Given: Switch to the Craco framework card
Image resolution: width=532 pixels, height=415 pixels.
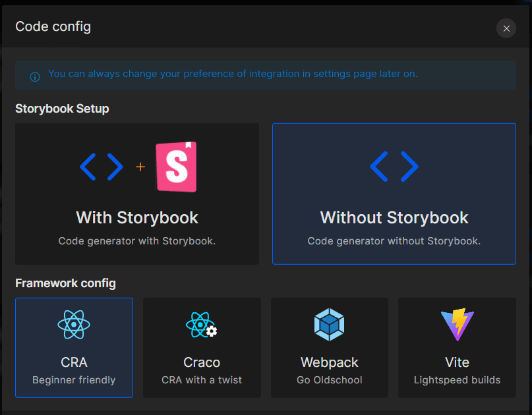Looking at the screenshot, I should (202, 348).
